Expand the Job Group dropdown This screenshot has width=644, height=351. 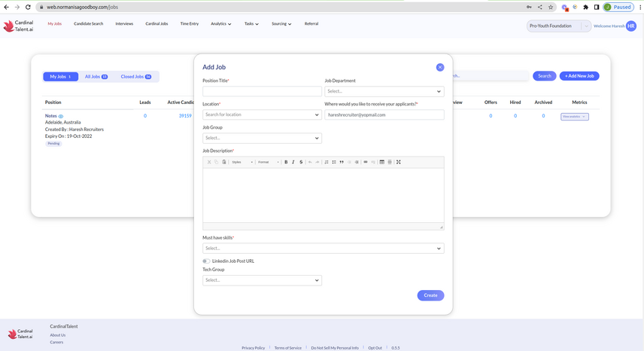tap(262, 138)
